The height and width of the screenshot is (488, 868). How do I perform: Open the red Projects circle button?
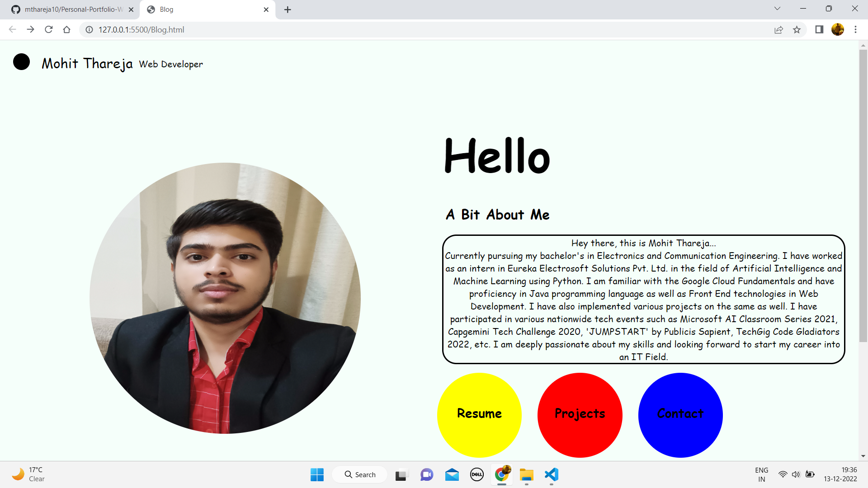click(x=580, y=415)
